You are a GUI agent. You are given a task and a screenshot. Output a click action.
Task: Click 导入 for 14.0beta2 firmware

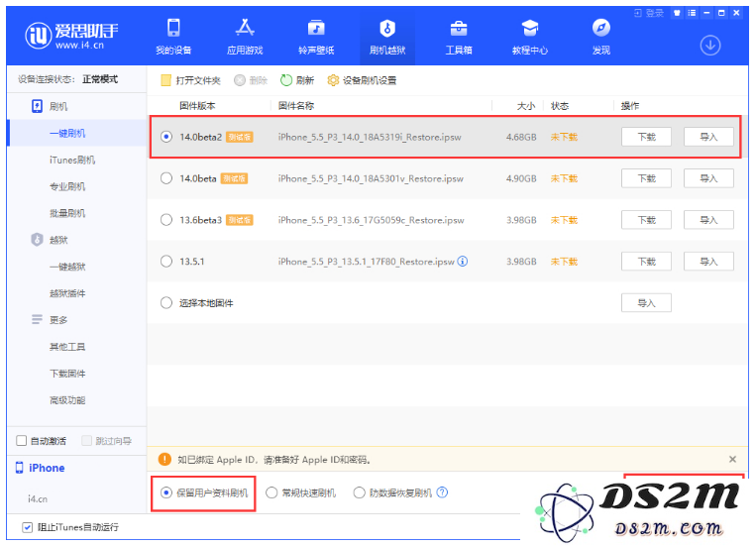click(708, 137)
